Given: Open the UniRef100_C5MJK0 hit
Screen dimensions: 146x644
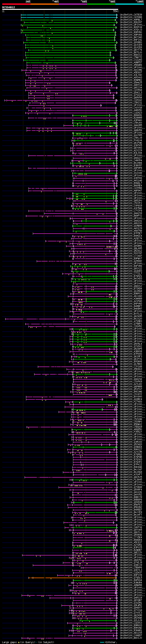Looking at the screenshot, I should (x=131, y=123).
